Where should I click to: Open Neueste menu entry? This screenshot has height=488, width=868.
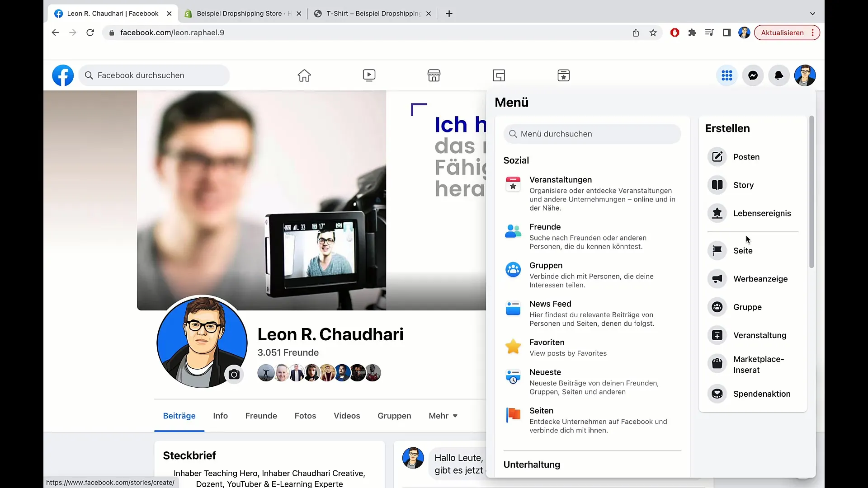pos(592,382)
